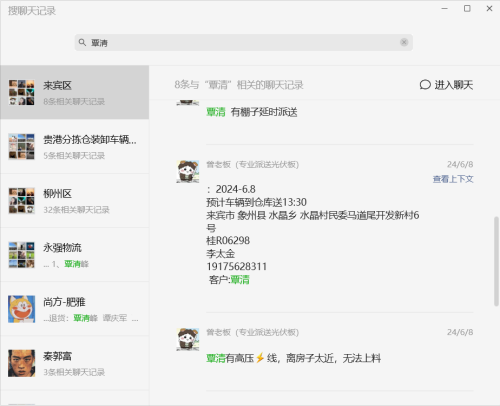Image resolution: width=500 pixels, height=406 pixels.
Task: Clear the search field with the X icon
Action: pyautogui.click(x=404, y=42)
